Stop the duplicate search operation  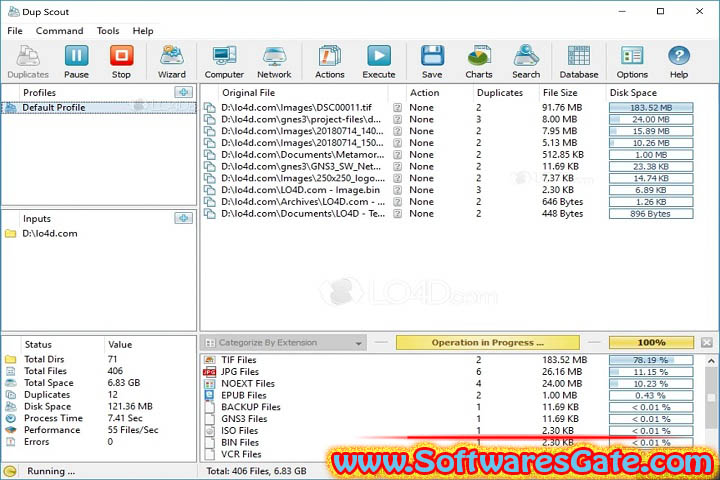(x=121, y=62)
